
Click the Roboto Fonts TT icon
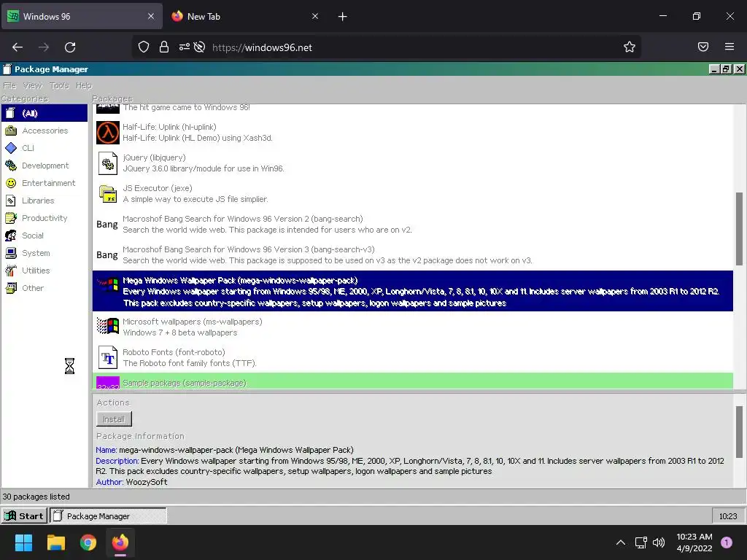[x=108, y=357]
